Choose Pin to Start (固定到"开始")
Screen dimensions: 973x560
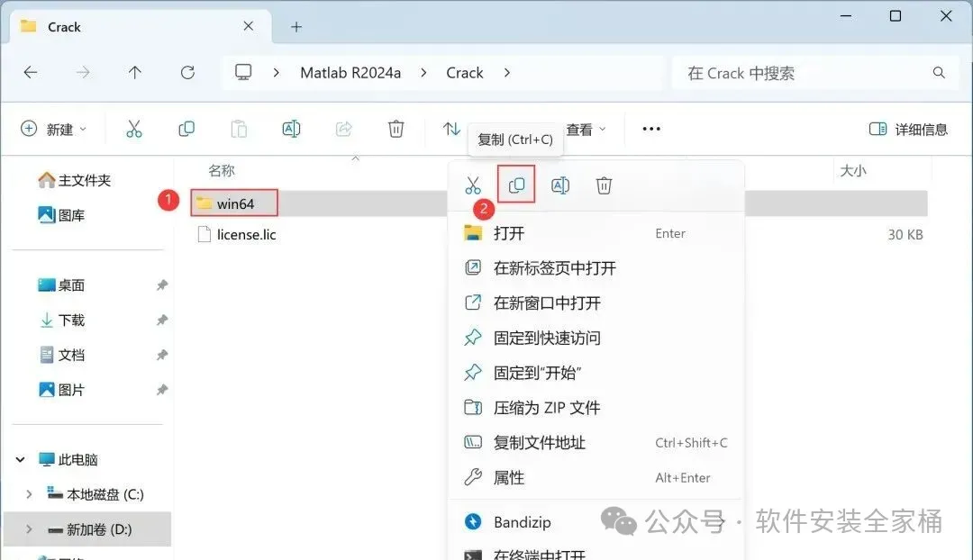click(x=596, y=373)
